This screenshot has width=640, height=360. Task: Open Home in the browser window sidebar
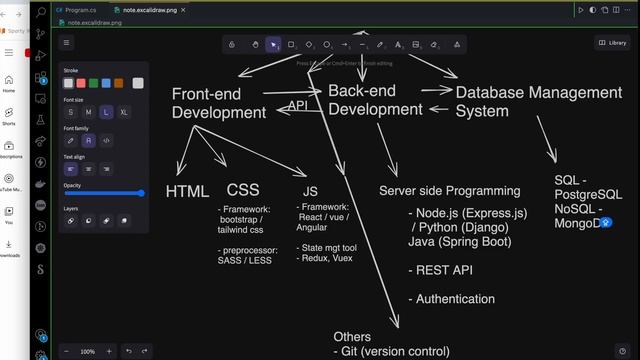(x=9, y=84)
